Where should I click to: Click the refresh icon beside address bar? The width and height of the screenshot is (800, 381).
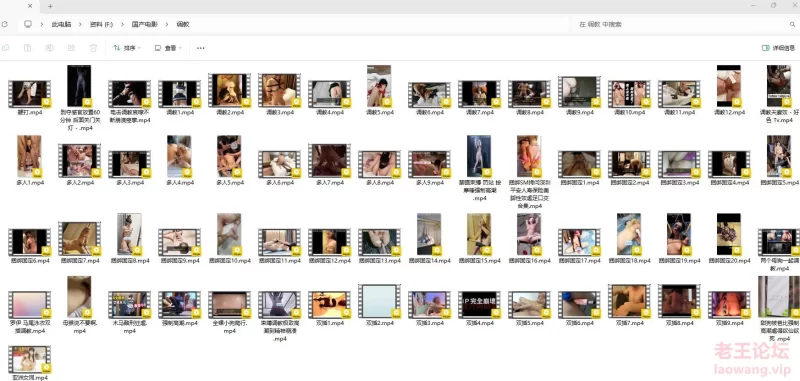pyautogui.click(x=5, y=24)
